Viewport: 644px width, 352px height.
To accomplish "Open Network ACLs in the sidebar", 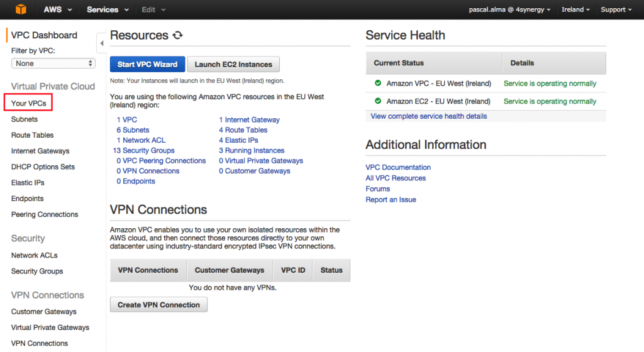I will pyautogui.click(x=34, y=255).
